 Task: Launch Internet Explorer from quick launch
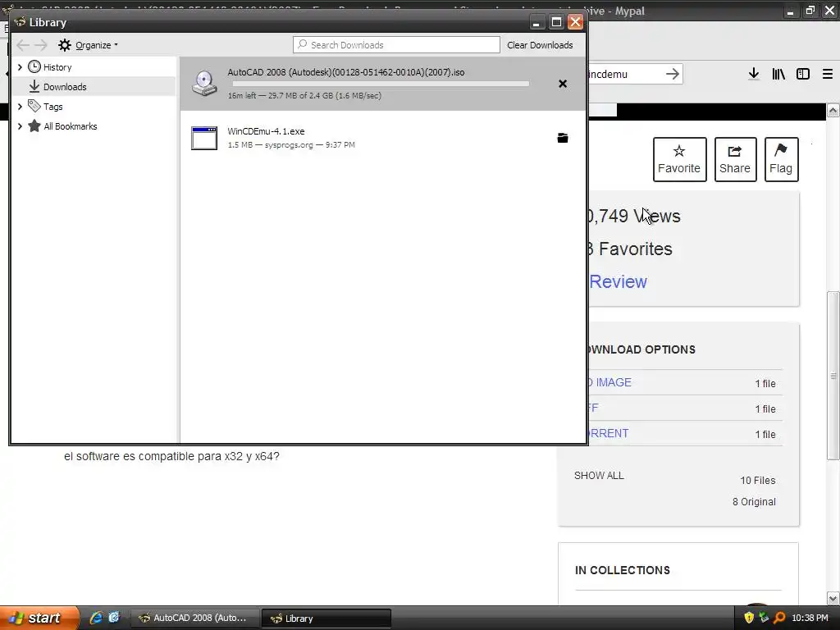(97, 618)
